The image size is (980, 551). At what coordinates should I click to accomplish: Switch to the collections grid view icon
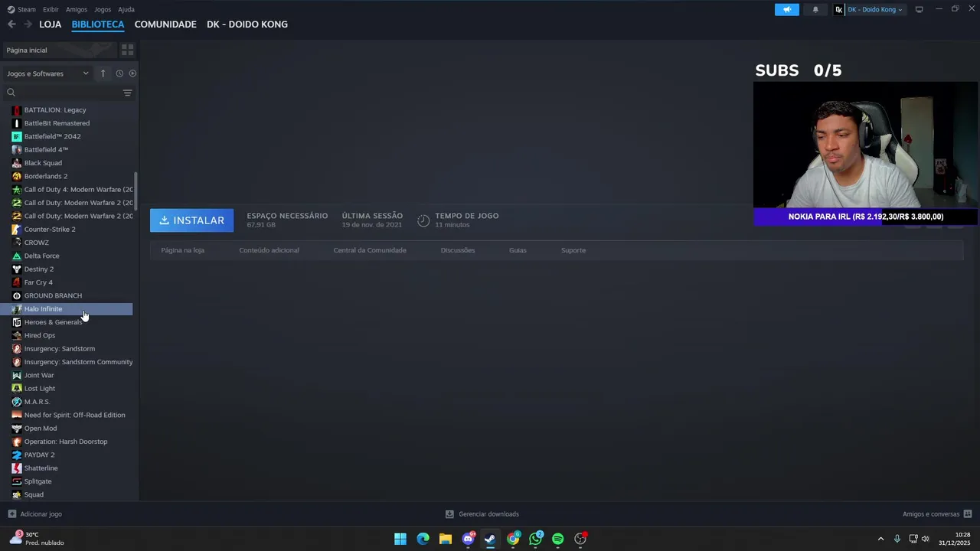[127, 50]
